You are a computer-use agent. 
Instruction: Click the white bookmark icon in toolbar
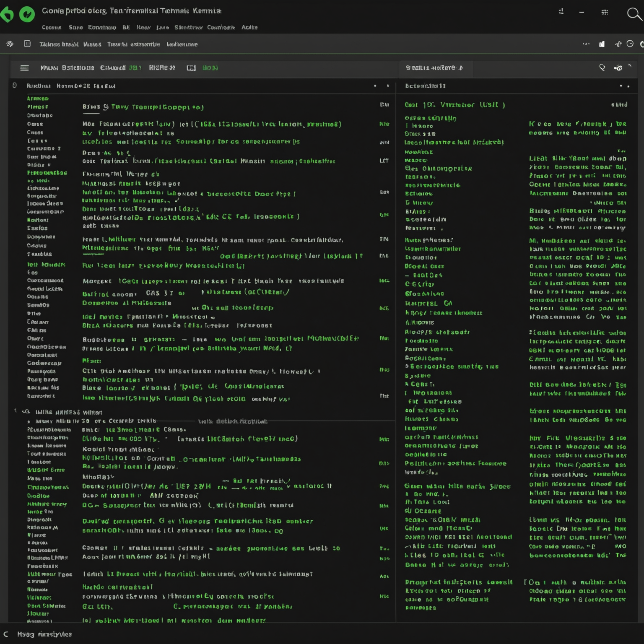click(x=602, y=44)
